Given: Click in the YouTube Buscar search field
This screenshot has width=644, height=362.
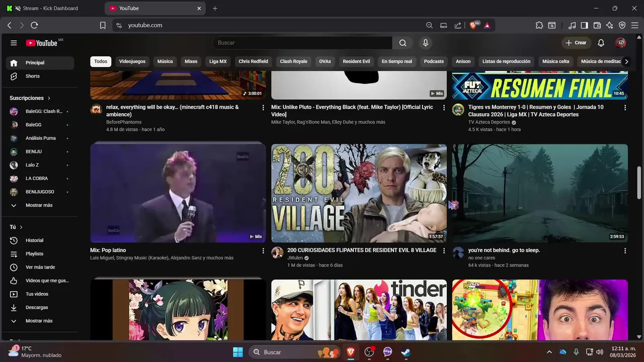Looking at the screenshot, I should pos(303,43).
